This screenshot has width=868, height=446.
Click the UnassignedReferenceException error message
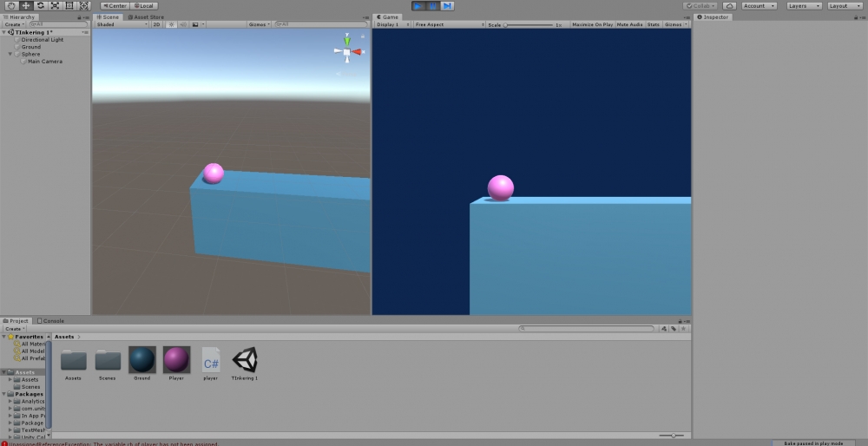pyautogui.click(x=111, y=443)
